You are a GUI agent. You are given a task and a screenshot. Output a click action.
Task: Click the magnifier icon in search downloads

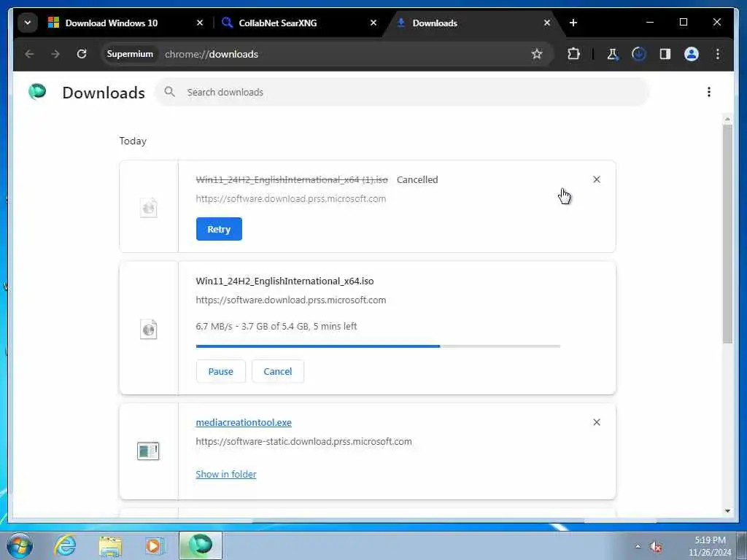[x=169, y=92]
